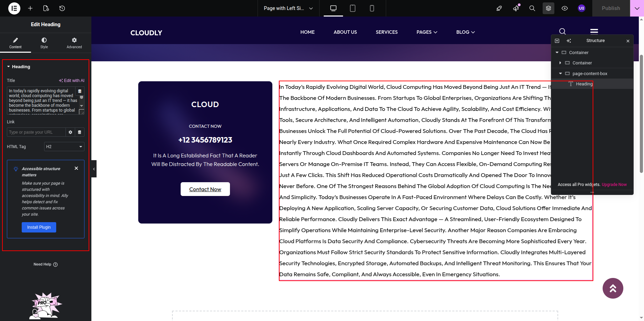
Task: Expand the PAGES navigation dropdown
Action: pos(427,32)
